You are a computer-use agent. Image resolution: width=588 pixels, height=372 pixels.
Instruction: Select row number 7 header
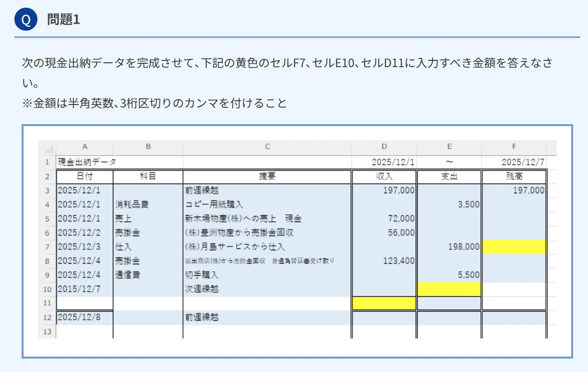click(47, 247)
